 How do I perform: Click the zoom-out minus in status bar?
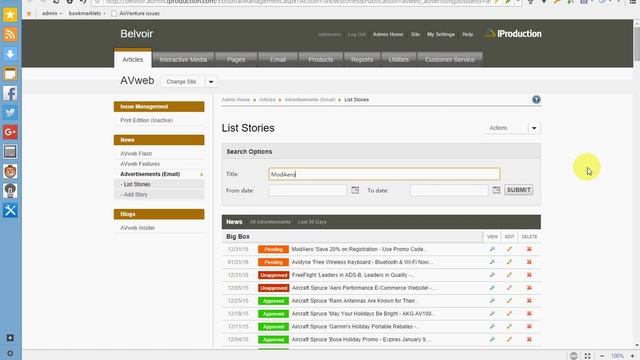(602, 356)
